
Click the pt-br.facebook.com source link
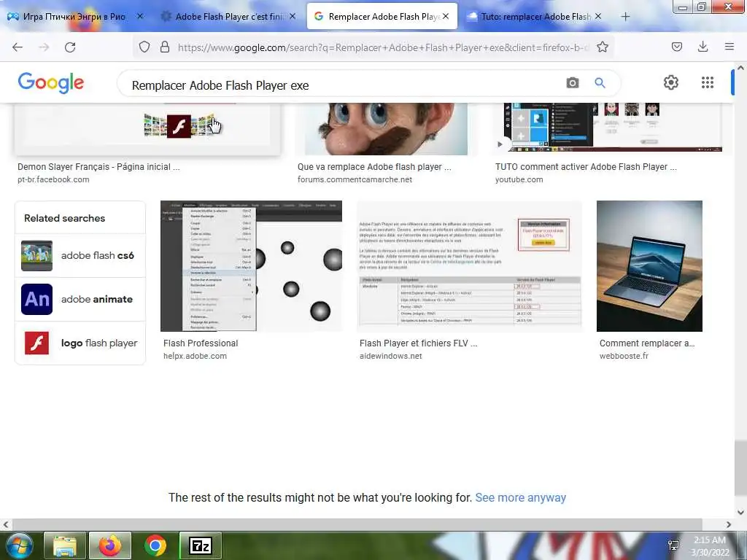pos(53,179)
